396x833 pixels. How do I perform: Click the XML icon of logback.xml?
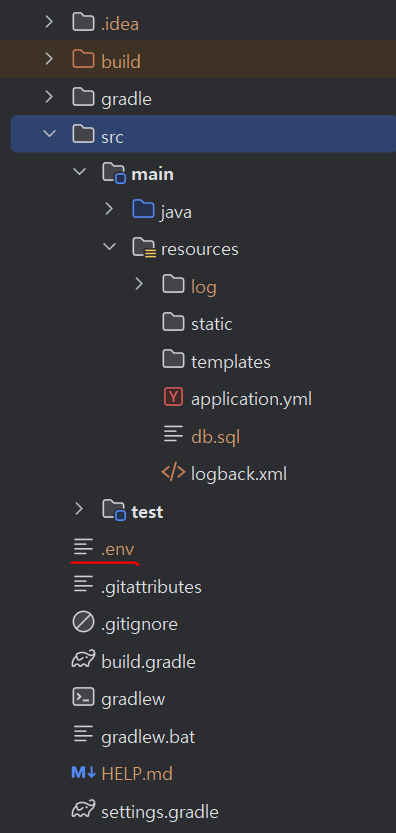coord(173,472)
